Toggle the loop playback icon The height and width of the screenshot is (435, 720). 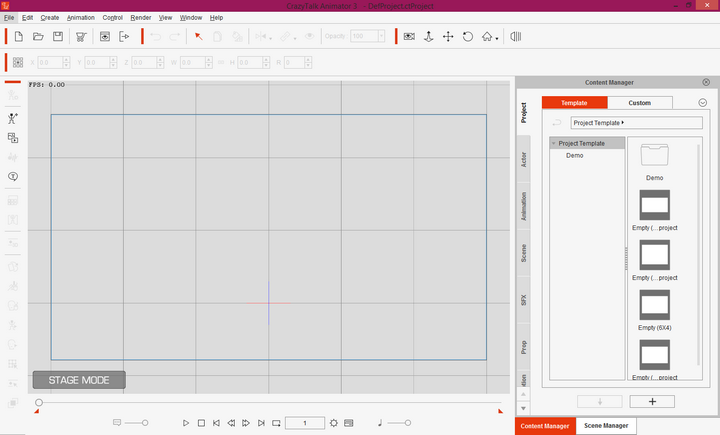click(276, 423)
